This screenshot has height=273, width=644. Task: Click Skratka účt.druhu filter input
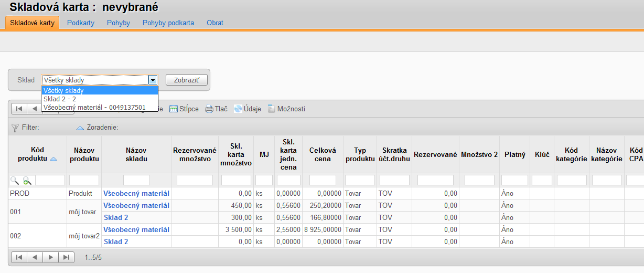point(394,180)
